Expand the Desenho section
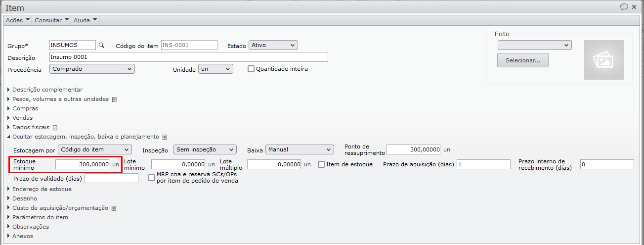 tap(22, 198)
